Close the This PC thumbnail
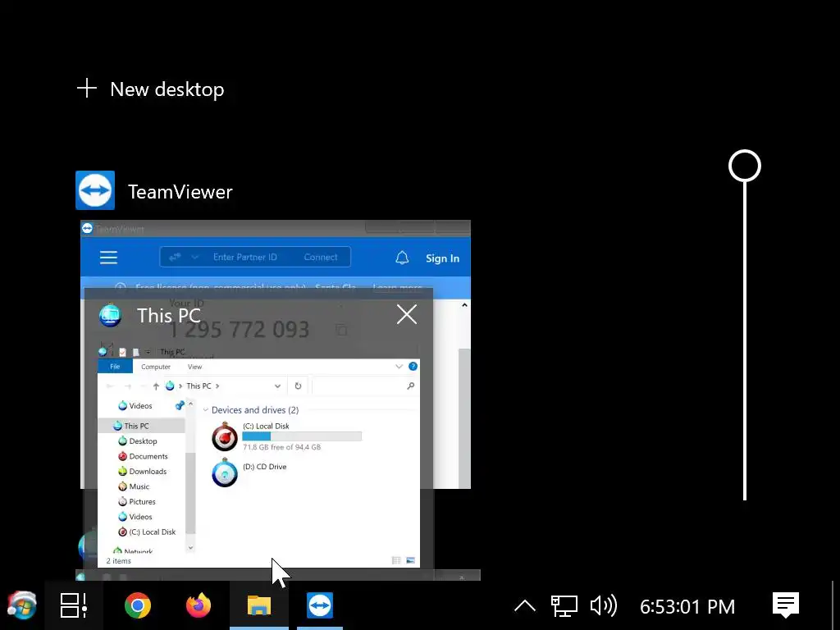840x630 pixels. 407,314
